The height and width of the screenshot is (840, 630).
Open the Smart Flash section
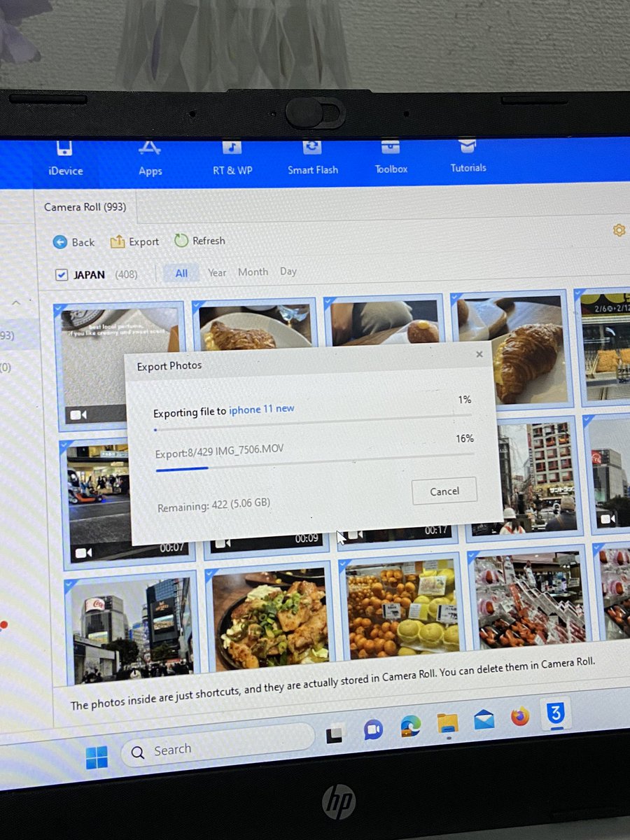312,157
